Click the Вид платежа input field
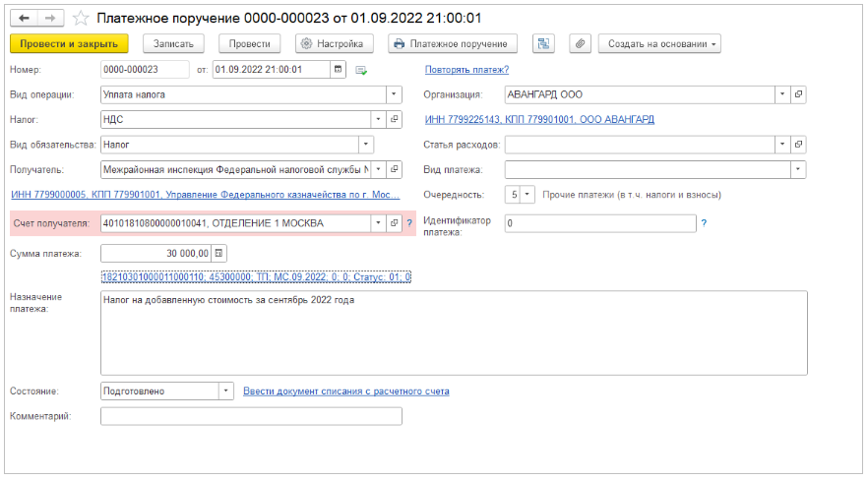 (x=648, y=169)
